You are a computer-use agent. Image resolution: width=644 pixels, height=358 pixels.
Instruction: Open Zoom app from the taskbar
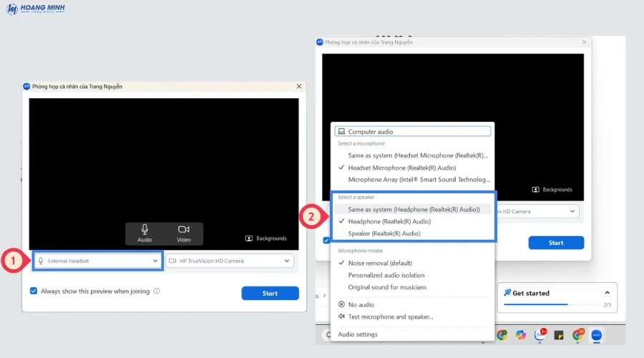click(x=596, y=335)
